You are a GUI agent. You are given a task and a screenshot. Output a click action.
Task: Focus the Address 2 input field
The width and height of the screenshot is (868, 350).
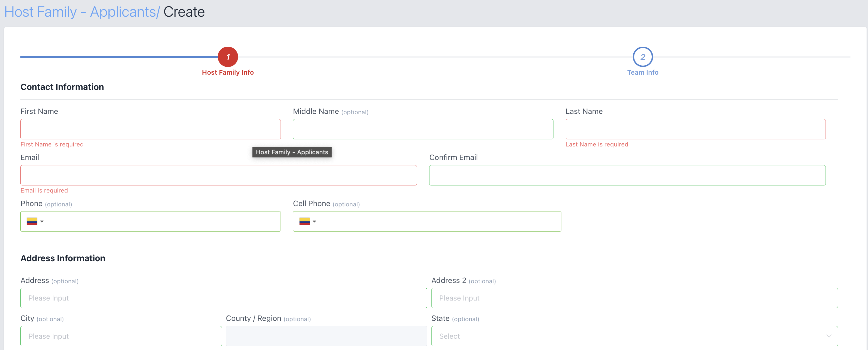click(x=634, y=298)
